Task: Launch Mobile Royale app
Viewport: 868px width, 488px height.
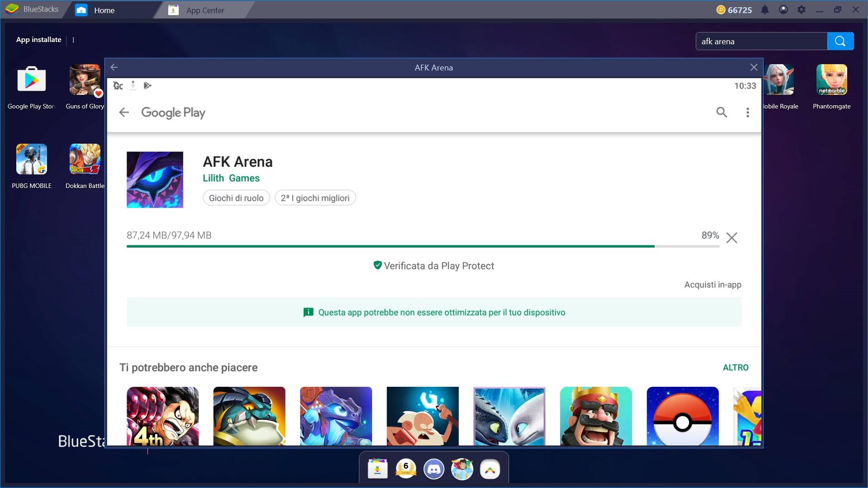Action: (779, 80)
